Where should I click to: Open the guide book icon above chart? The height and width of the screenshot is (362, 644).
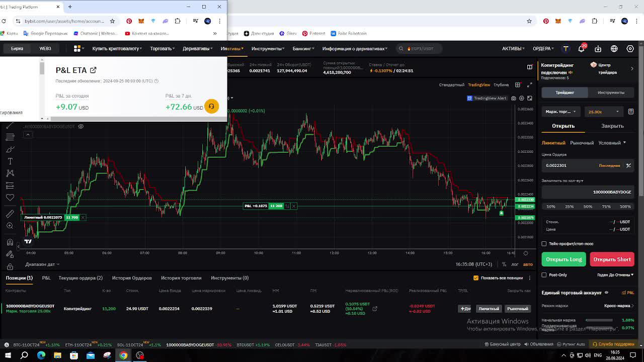[x=529, y=67]
